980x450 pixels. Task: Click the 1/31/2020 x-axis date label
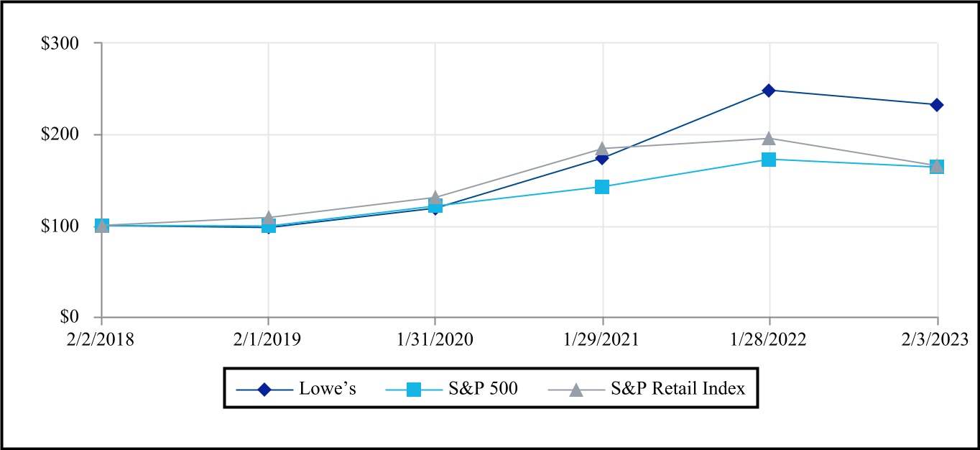point(435,339)
